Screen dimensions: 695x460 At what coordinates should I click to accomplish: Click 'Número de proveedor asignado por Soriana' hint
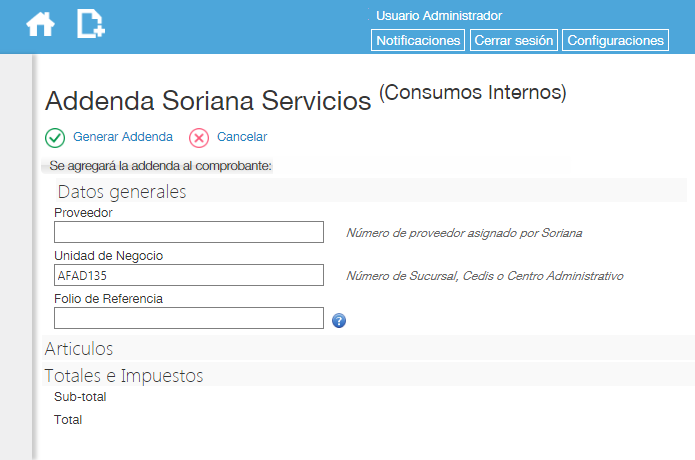[464, 233]
